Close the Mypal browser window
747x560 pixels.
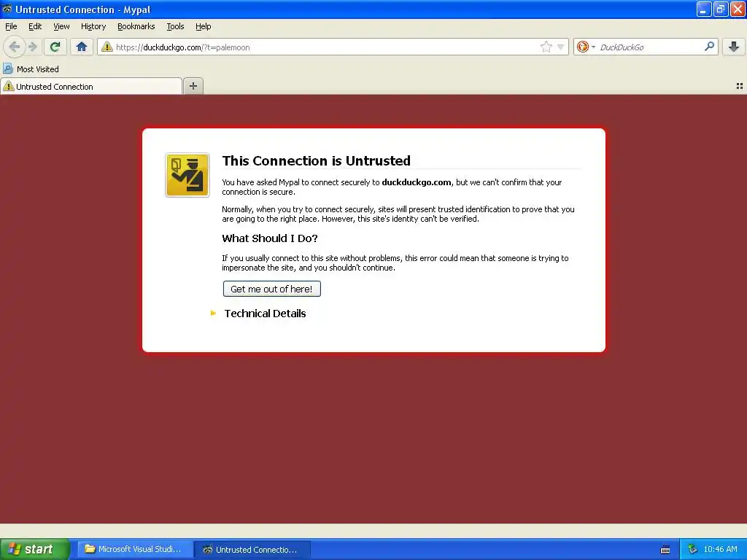(x=738, y=9)
